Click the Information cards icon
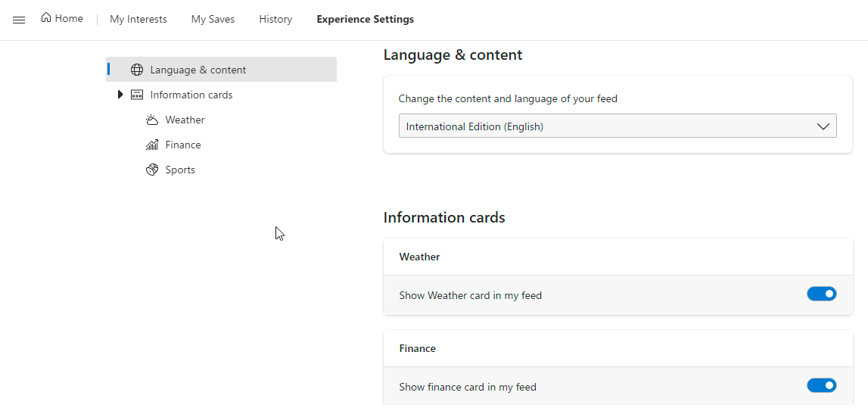This screenshot has width=868, height=408. click(x=137, y=95)
